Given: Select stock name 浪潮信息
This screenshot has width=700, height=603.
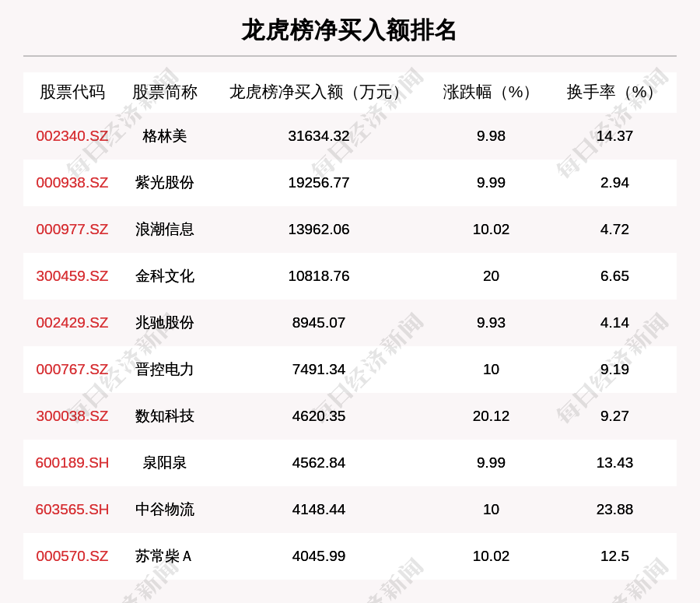Looking at the screenshot, I should coord(165,229).
